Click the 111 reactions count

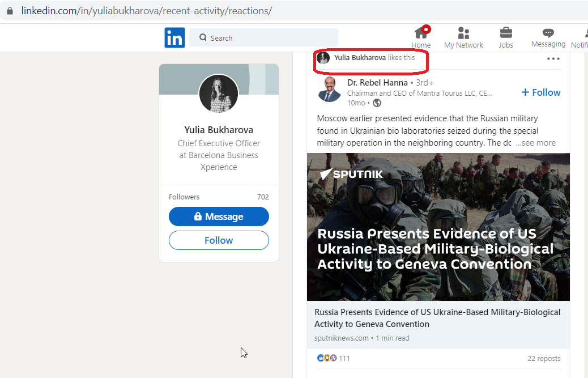click(344, 359)
